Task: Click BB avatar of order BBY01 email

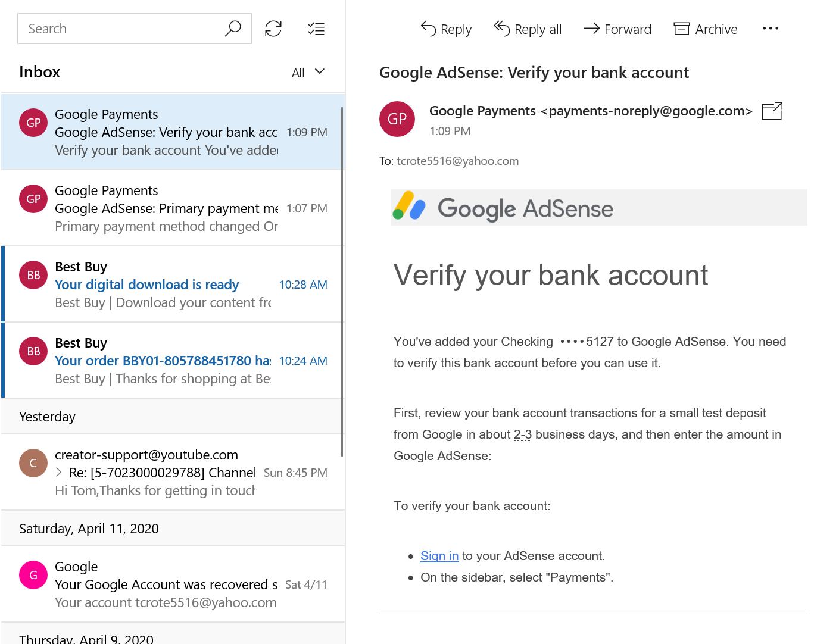Action: [33, 351]
